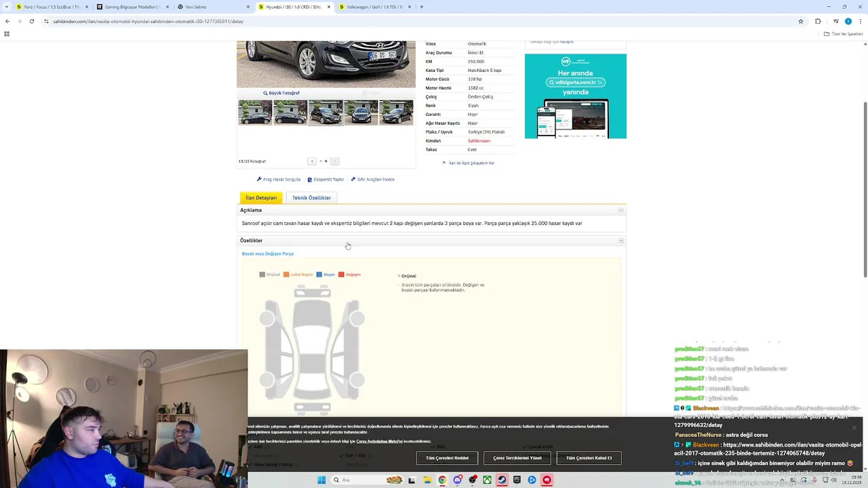The image size is (868, 488).
Task: Open the apps grid in bookmarks bar
Action: point(7,34)
